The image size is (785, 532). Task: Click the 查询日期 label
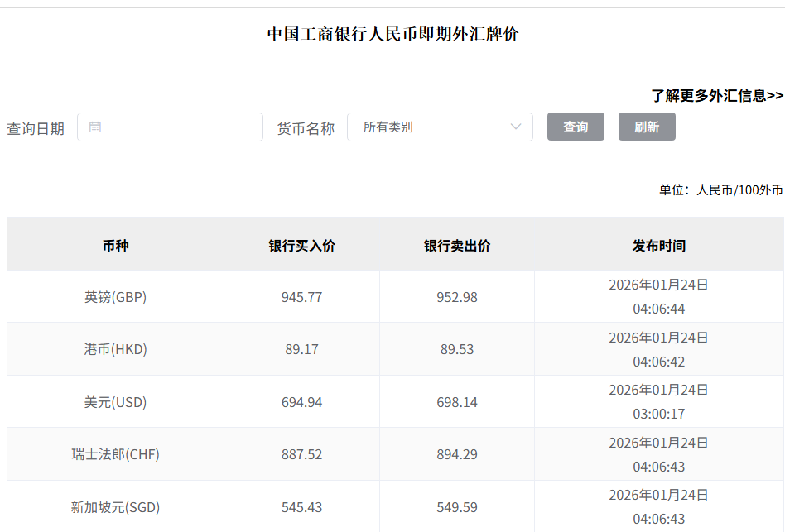[36, 128]
